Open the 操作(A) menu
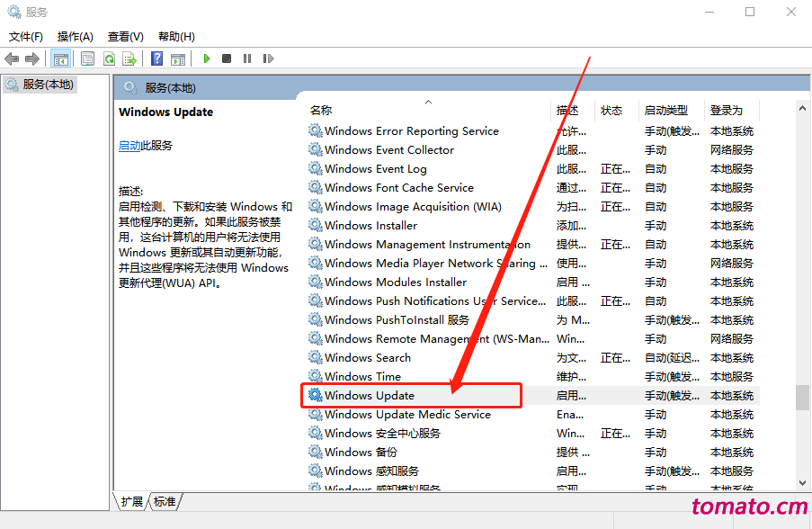812x529 pixels. [76, 37]
